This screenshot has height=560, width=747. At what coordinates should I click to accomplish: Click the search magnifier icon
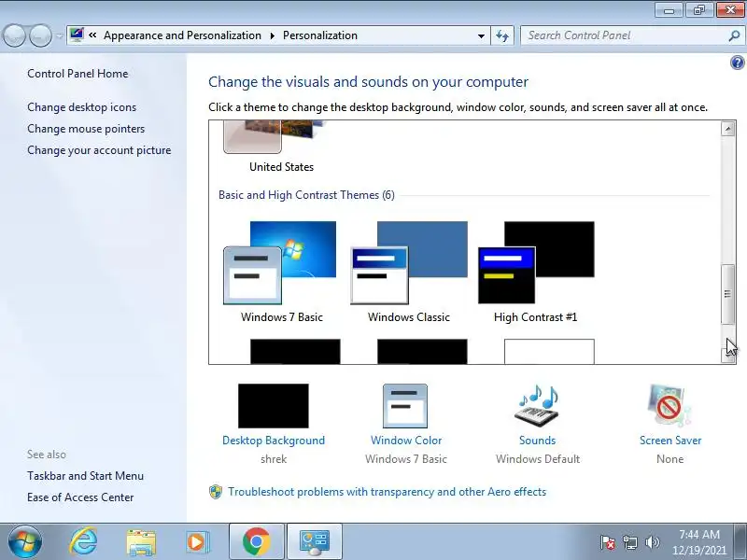coord(734,35)
